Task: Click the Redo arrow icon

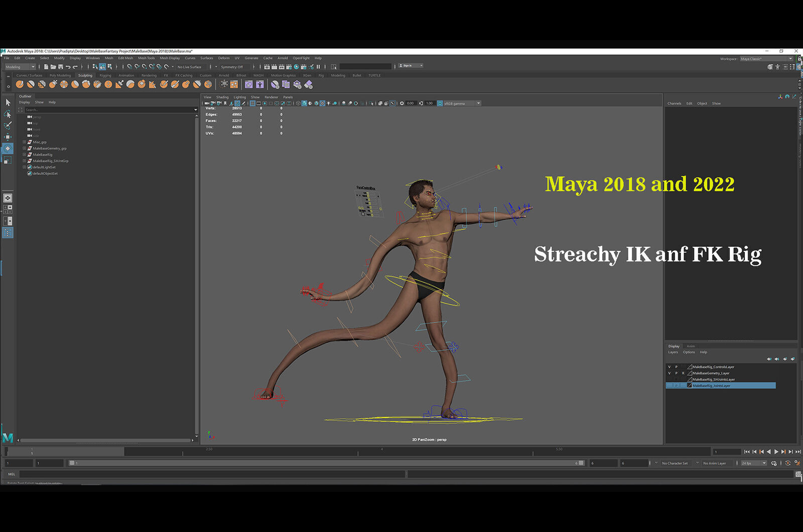Action: tap(75, 67)
